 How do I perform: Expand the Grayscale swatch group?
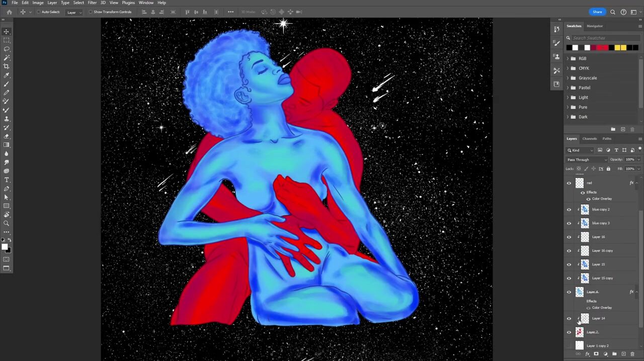coord(568,78)
